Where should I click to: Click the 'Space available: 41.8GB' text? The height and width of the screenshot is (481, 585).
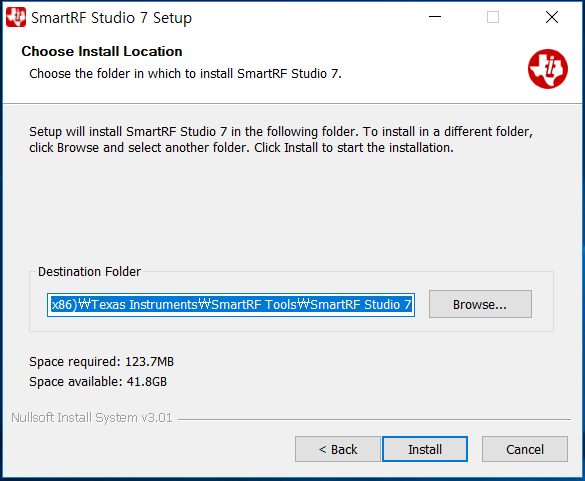click(x=98, y=382)
